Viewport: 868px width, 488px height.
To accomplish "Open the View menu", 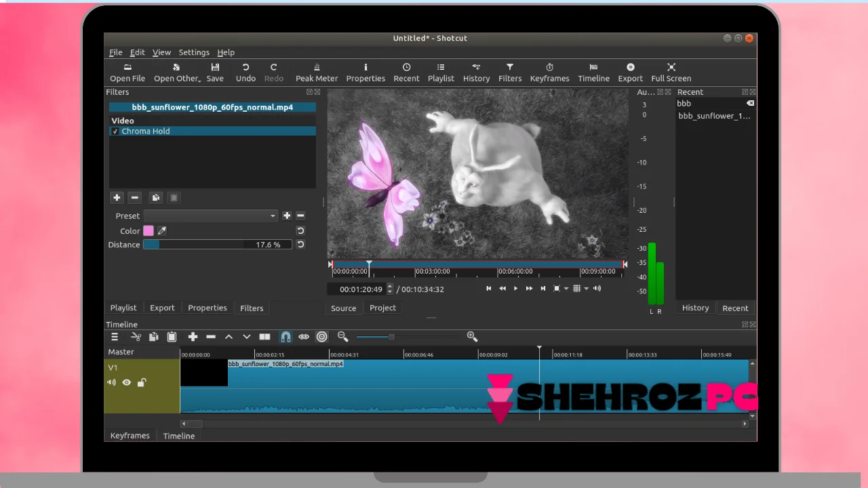I will tap(161, 52).
